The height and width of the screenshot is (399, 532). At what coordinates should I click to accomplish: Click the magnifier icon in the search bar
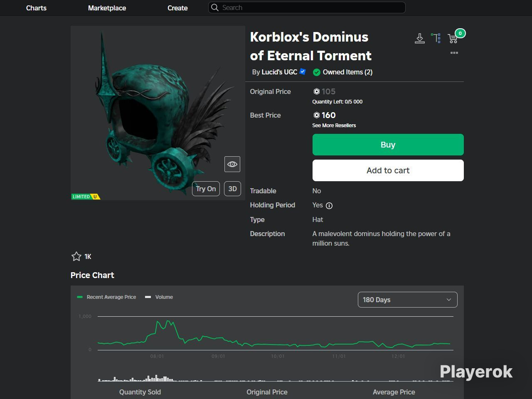pos(214,7)
